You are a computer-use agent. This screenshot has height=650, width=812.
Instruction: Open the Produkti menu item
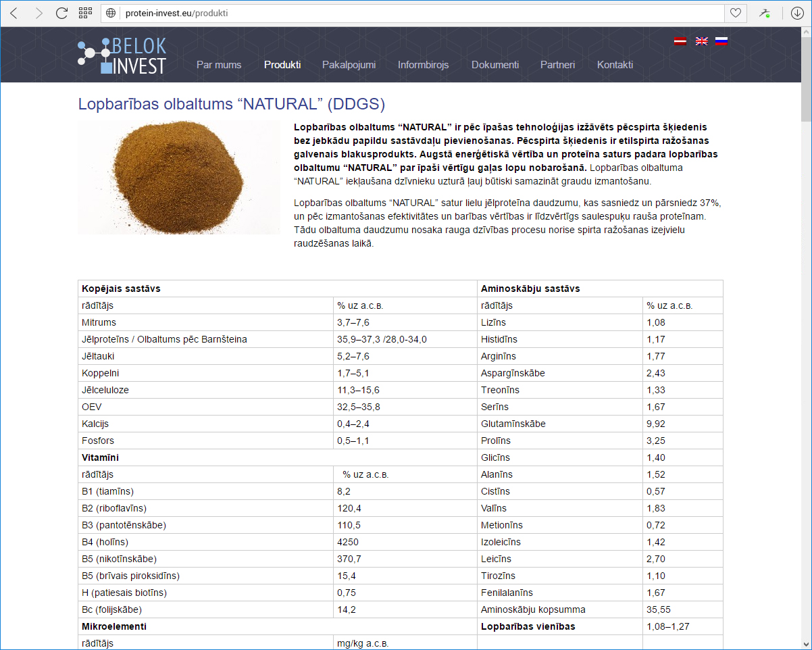(282, 65)
